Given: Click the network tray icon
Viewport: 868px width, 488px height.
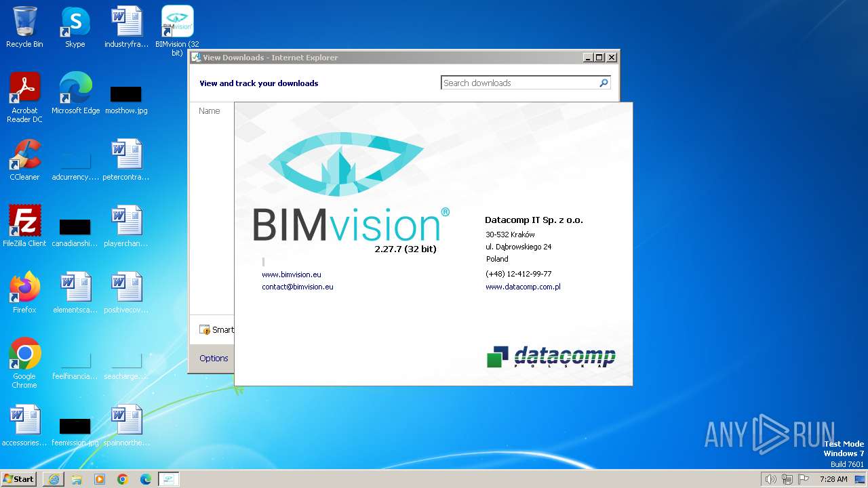Looking at the screenshot, I should coord(787,479).
